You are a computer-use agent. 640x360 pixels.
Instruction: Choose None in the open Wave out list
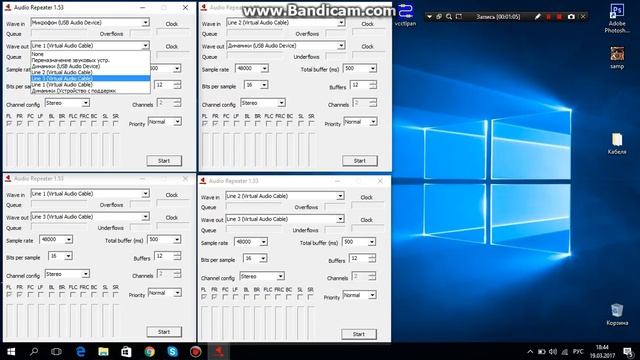(91, 54)
